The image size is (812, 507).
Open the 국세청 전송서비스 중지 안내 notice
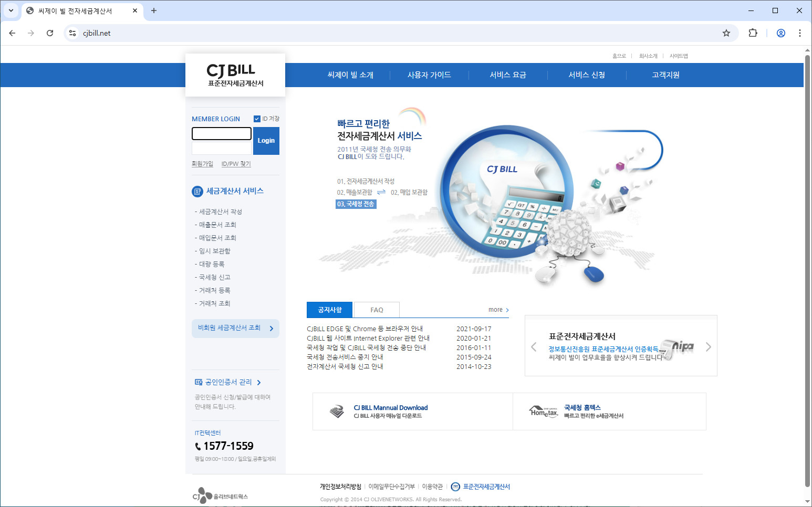click(345, 357)
